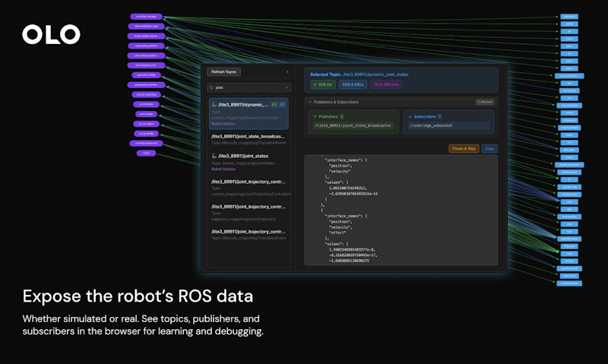Viewport: 608px width, 364px height.
Task: Click the Robot Motion tag under joint_states
Action: [x=223, y=169]
